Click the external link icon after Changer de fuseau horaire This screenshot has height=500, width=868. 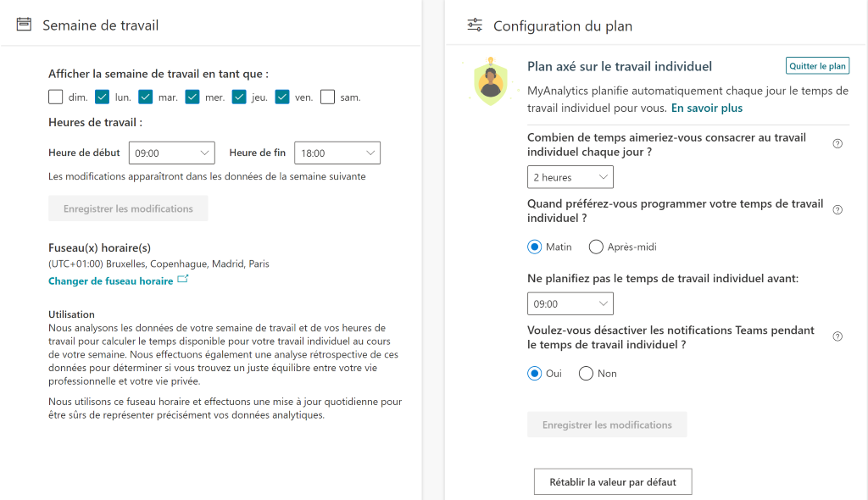click(x=183, y=280)
